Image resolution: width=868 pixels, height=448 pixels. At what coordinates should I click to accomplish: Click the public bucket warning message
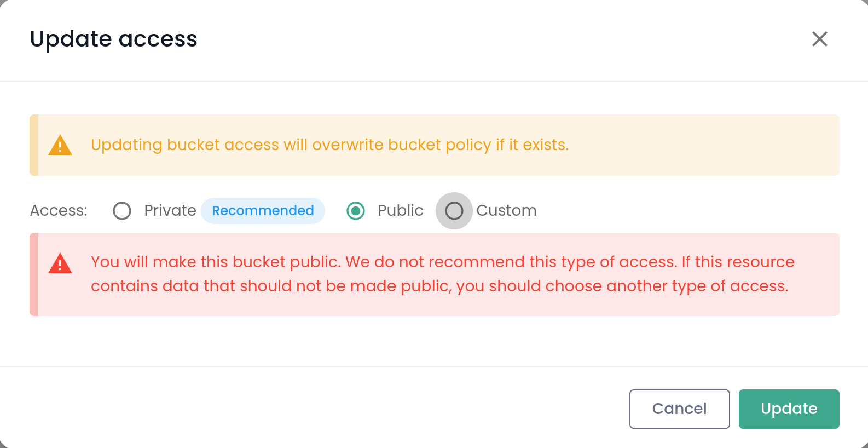coord(442,274)
